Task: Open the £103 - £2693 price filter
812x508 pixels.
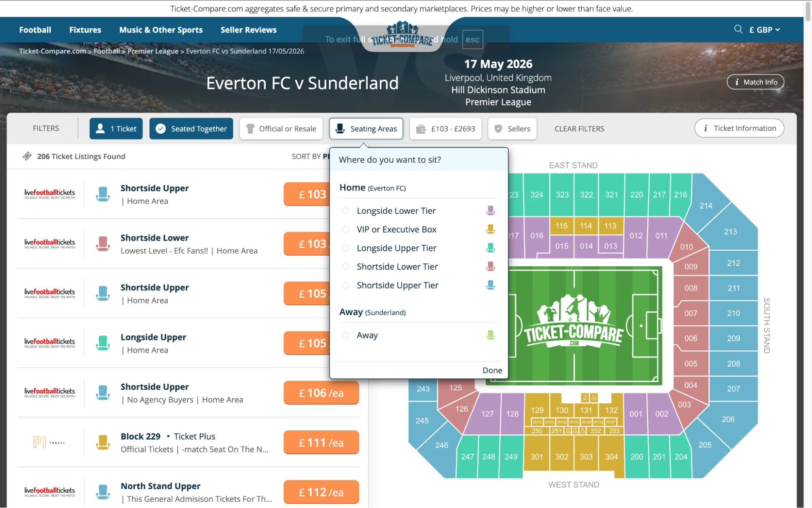Action: pos(445,128)
